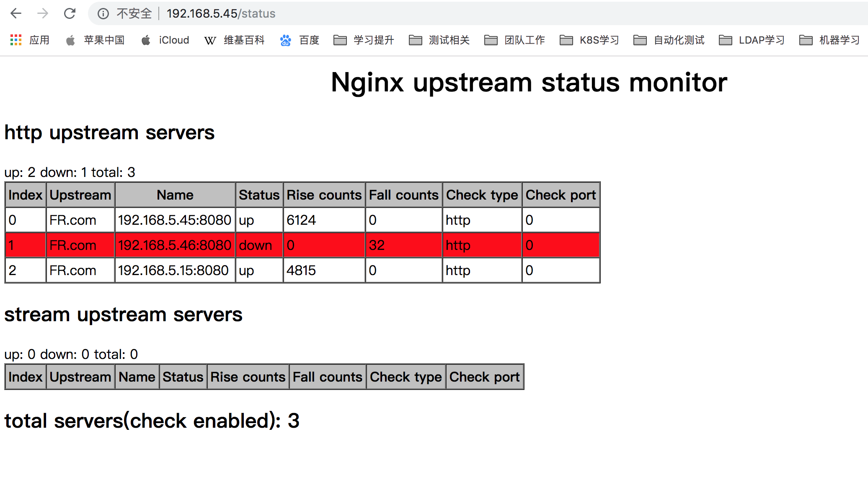This screenshot has height=499, width=868.
Task: Click the site security info icon
Action: tap(103, 14)
